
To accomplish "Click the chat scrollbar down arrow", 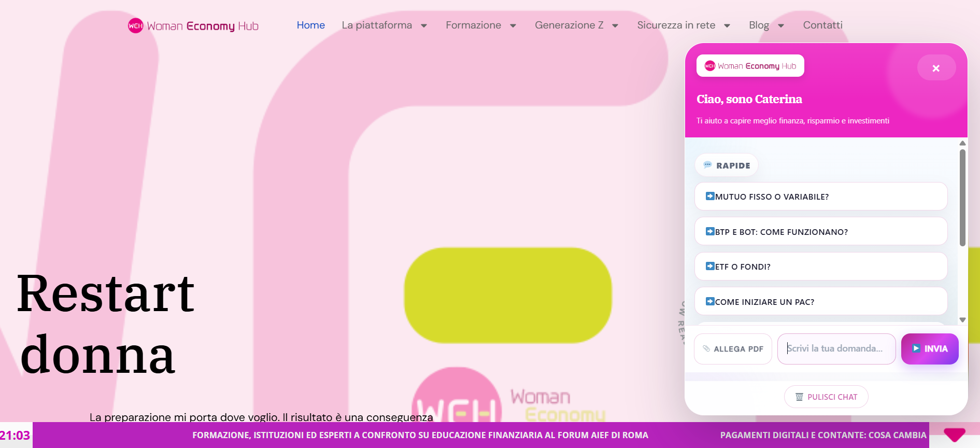I will 962,320.
